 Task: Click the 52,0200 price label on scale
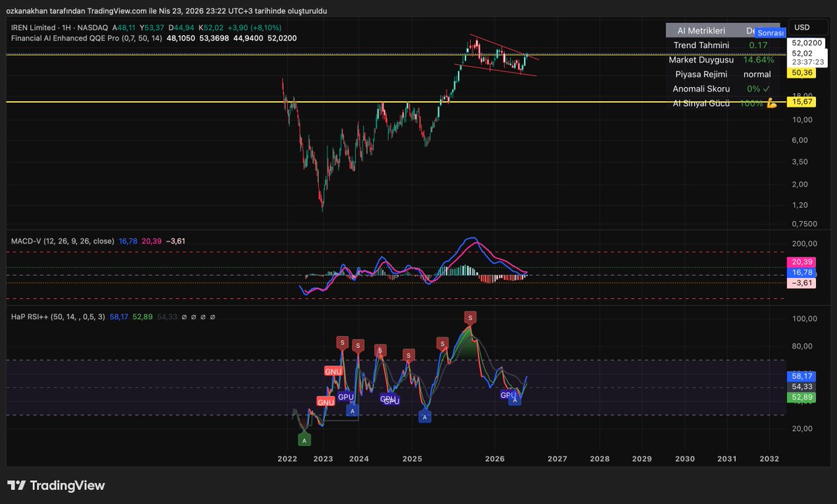pyautogui.click(x=806, y=43)
